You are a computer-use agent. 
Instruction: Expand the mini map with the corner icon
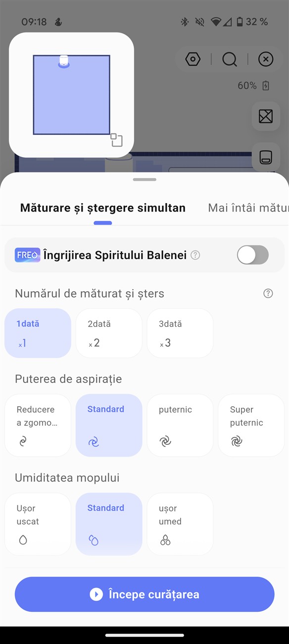click(x=116, y=140)
